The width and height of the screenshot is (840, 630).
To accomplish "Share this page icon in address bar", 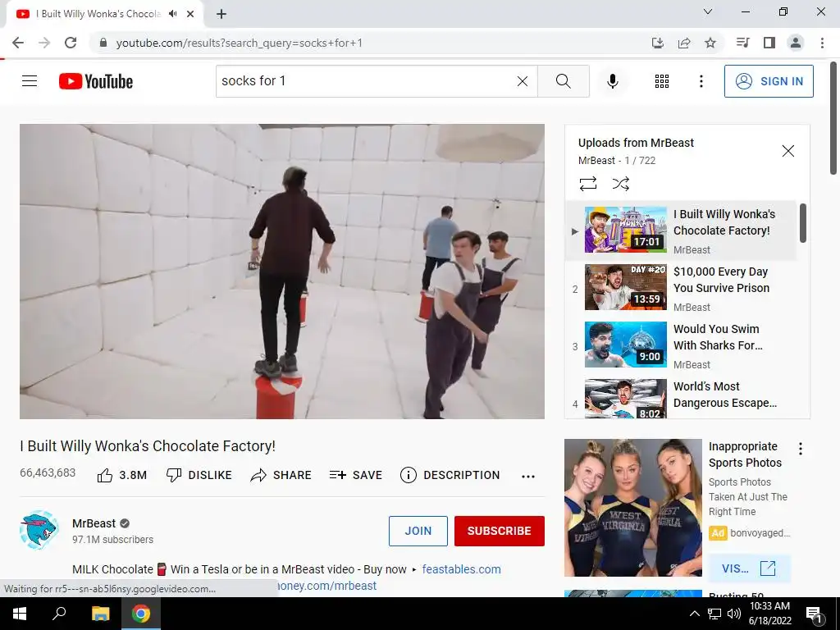I will tap(684, 43).
